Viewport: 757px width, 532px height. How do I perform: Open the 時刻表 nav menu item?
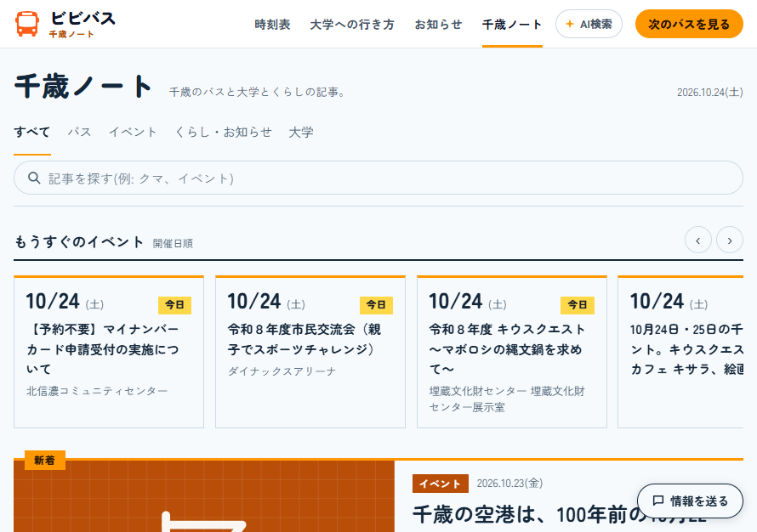coord(272,24)
